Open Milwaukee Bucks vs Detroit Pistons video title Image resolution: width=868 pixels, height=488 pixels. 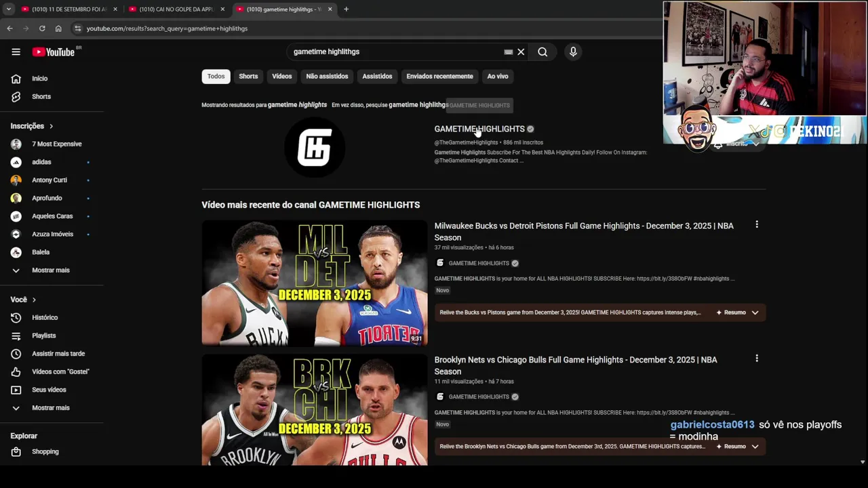coord(584,232)
